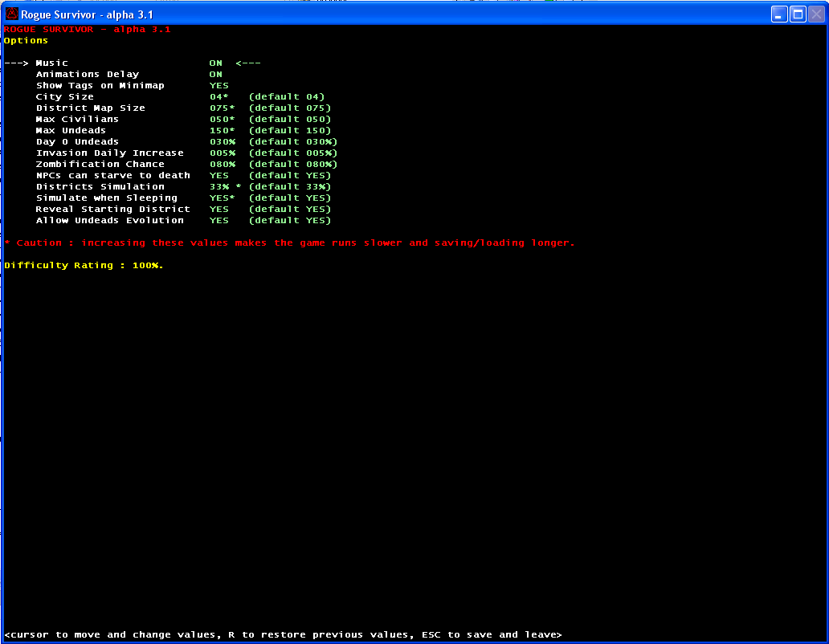Click the Districts Simulation default 33% text
Image resolution: width=829 pixels, height=644 pixels.
click(290, 186)
